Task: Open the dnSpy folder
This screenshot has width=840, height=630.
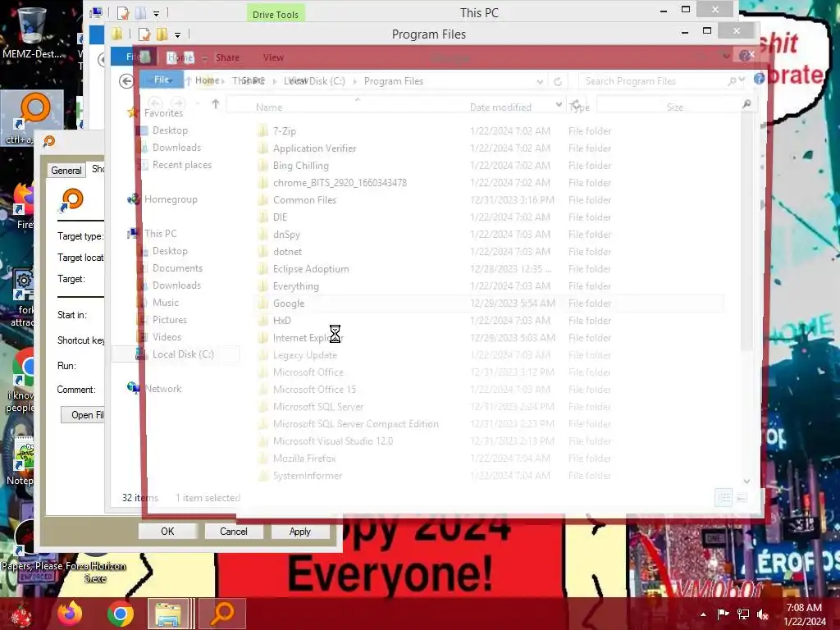Action: (286, 235)
